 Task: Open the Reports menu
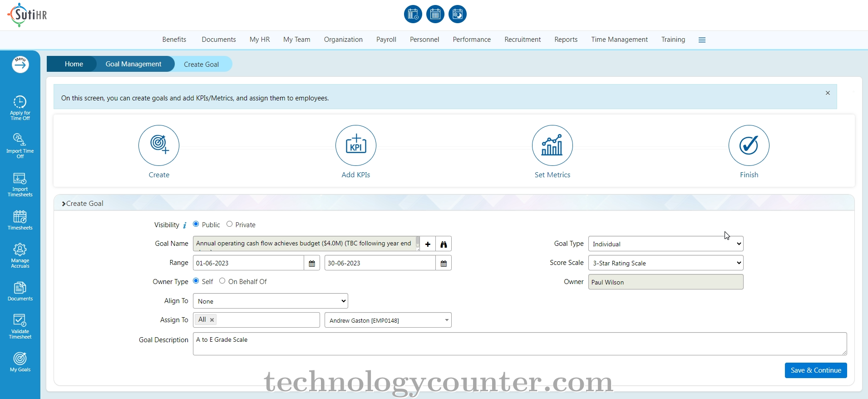click(x=566, y=40)
